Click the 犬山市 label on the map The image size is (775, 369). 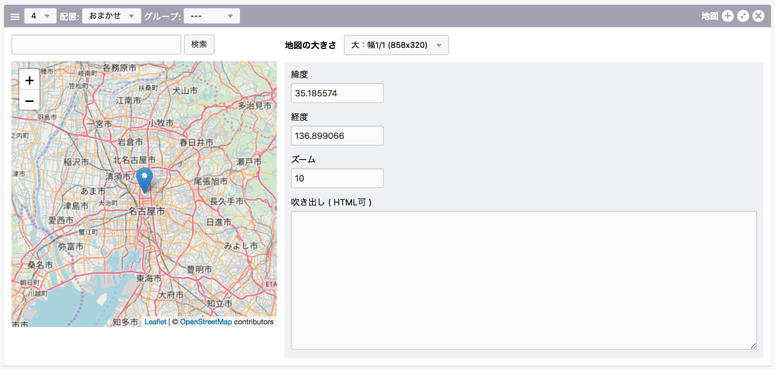click(x=185, y=90)
